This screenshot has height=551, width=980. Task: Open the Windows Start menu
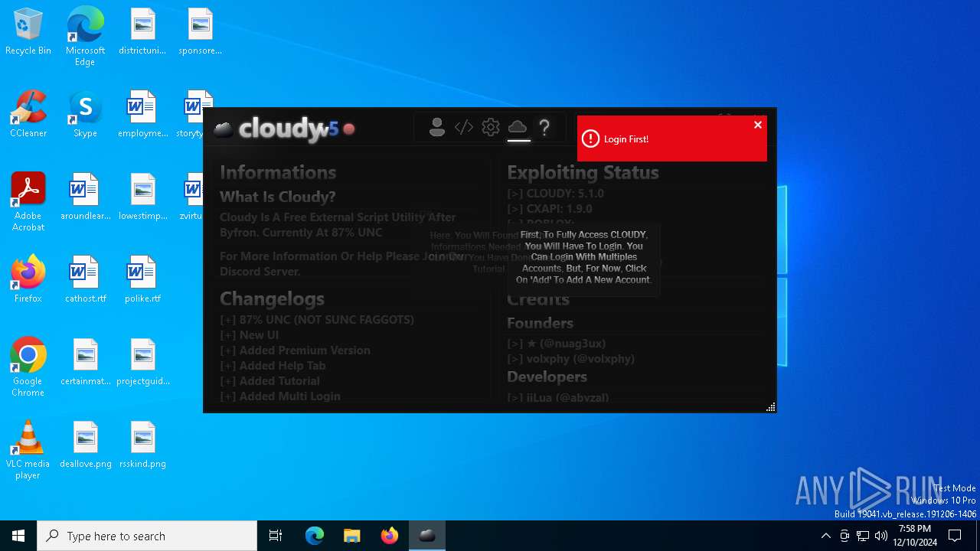pos(18,536)
